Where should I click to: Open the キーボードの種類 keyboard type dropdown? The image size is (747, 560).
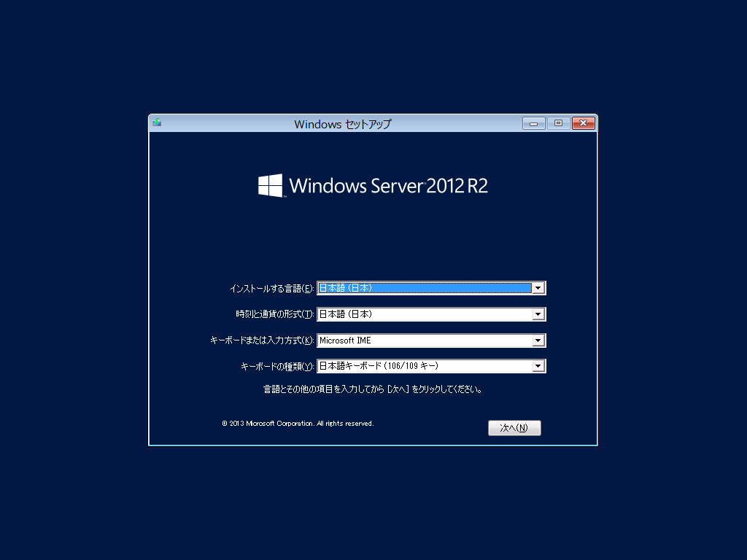click(538, 365)
